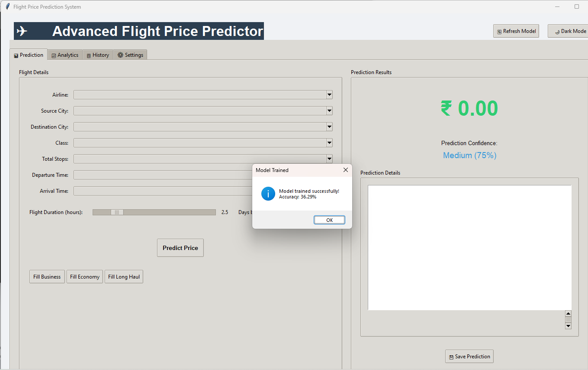
Task: Open the History tab
Action: click(98, 55)
